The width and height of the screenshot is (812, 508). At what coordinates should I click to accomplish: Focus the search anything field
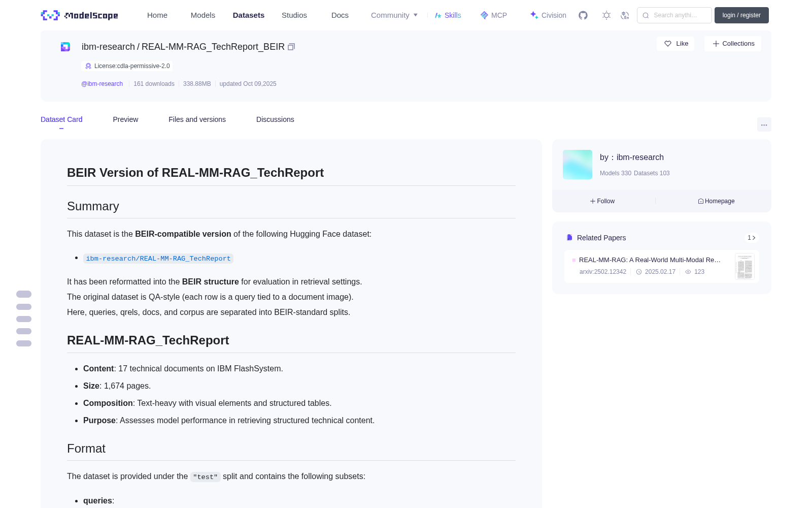(x=674, y=15)
